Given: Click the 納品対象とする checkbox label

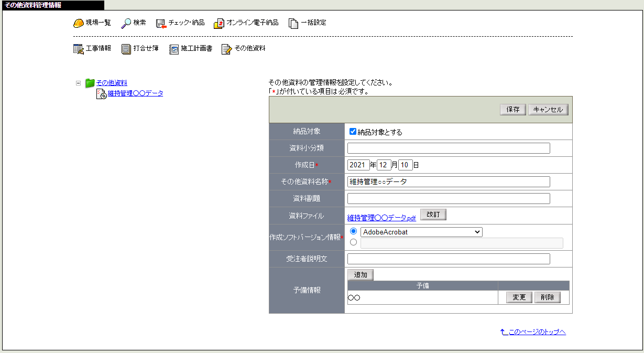Looking at the screenshot, I should [380, 132].
